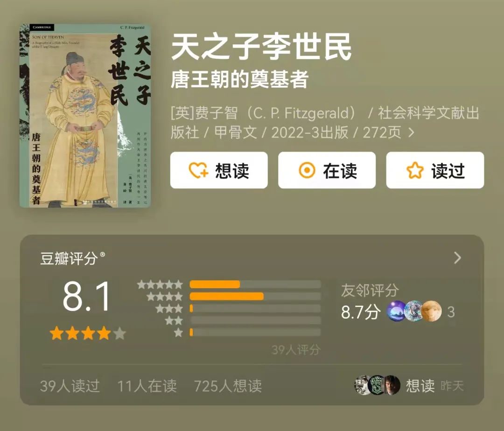This screenshot has height=431, width=504.
Task: Click the first avatar beside 想读 昨天
Action: (x=362, y=385)
